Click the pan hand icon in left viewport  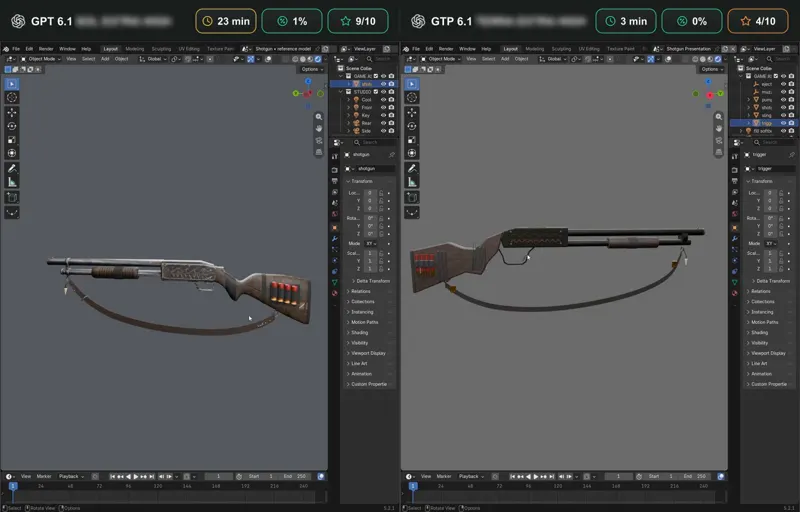(x=319, y=129)
